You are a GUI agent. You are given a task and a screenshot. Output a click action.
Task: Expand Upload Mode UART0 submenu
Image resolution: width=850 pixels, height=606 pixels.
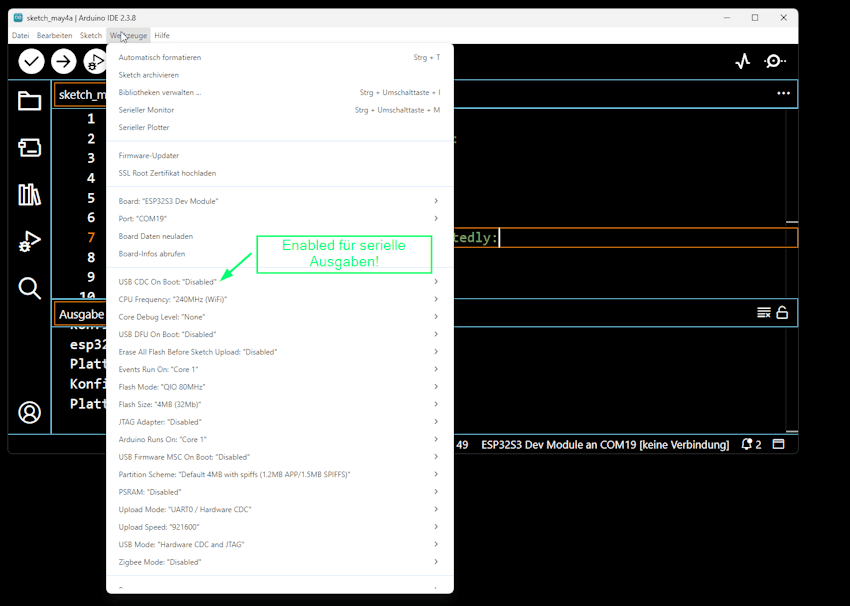(280, 510)
